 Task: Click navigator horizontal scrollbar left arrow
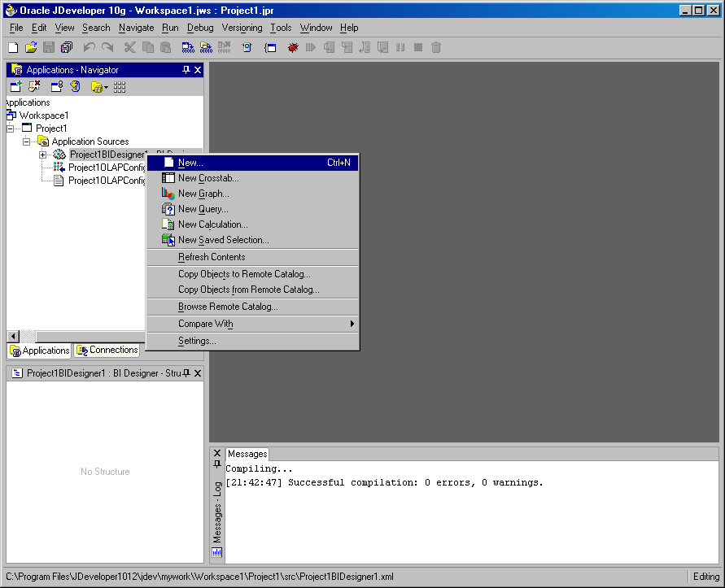tap(13, 336)
